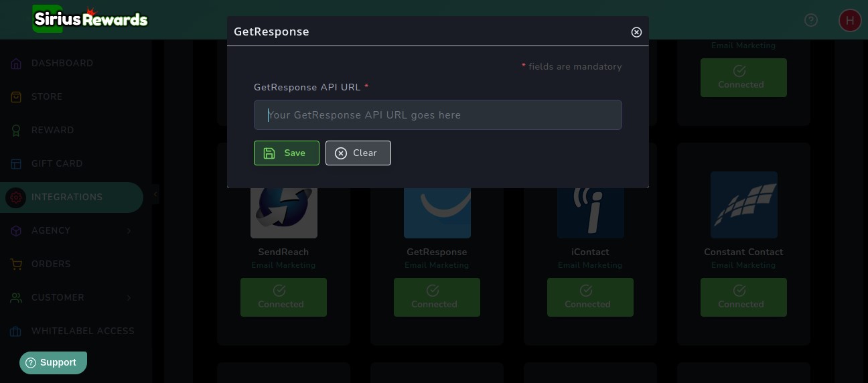
Task: Click the Dashboard home icon
Action: coord(16,64)
